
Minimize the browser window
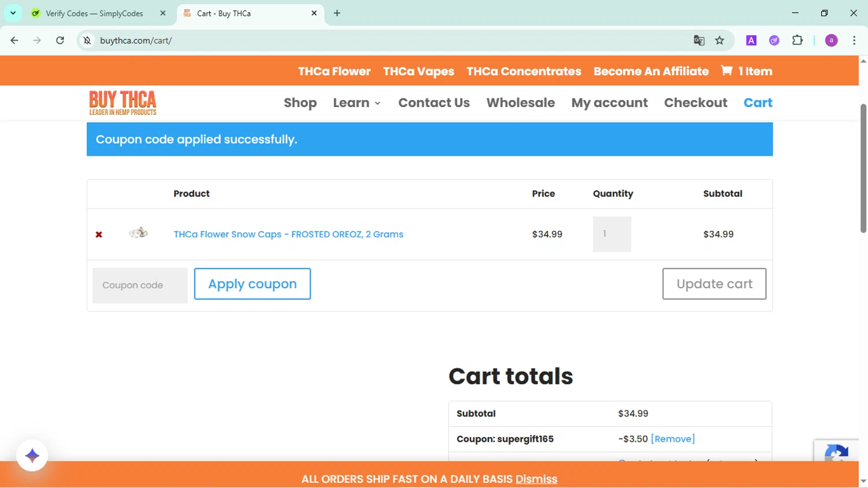(x=795, y=13)
